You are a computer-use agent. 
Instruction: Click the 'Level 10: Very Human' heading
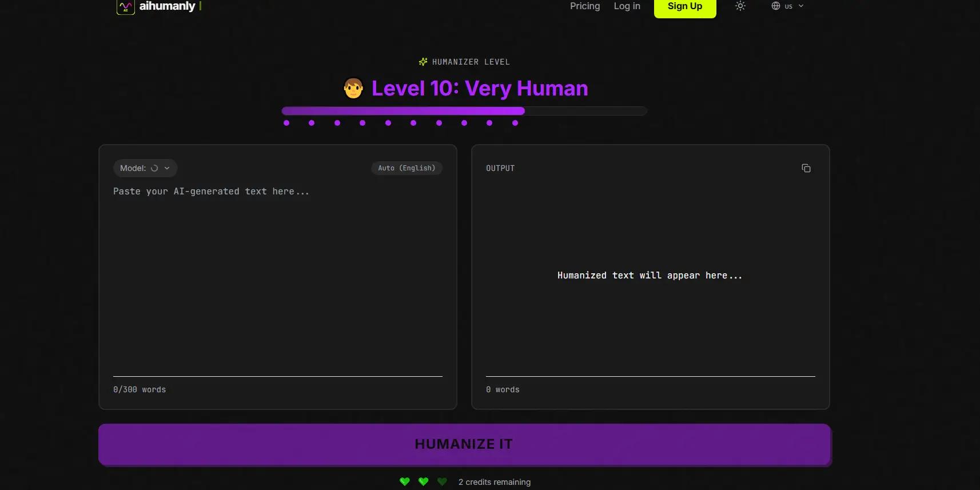coord(480,89)
